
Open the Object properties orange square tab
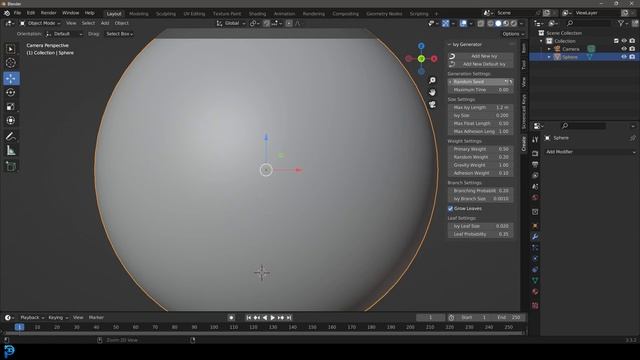(x=535, y=226)
